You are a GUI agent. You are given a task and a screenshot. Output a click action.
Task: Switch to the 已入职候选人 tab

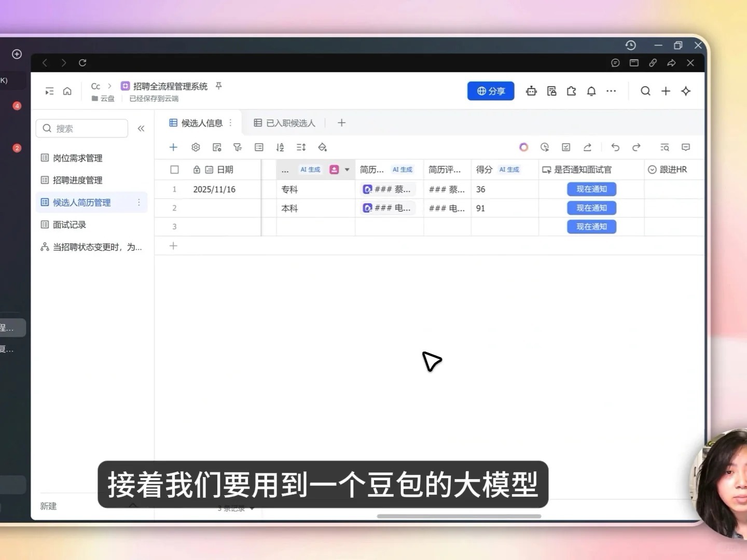(290, 123)
